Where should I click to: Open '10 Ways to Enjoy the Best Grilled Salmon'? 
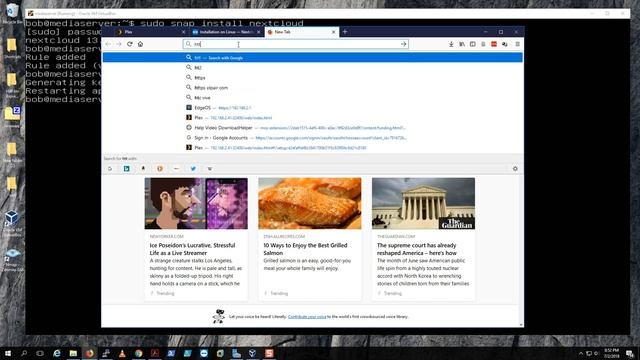click(x=305, y=249)
